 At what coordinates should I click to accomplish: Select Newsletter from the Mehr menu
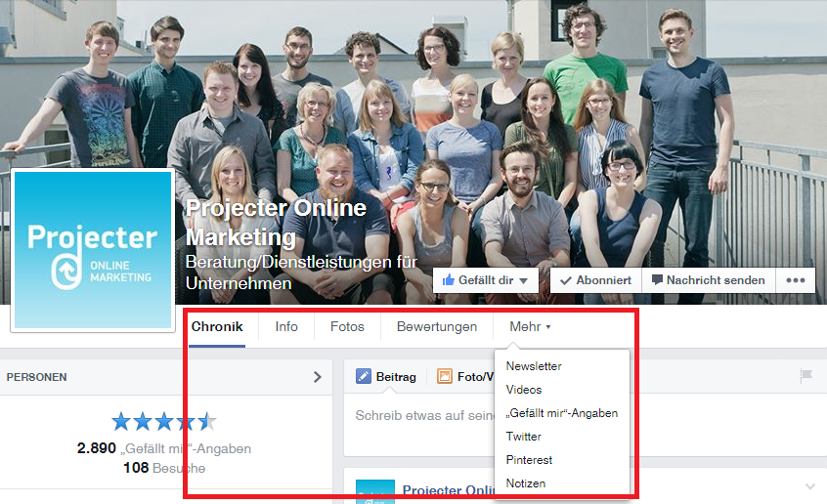click(533, 366)
